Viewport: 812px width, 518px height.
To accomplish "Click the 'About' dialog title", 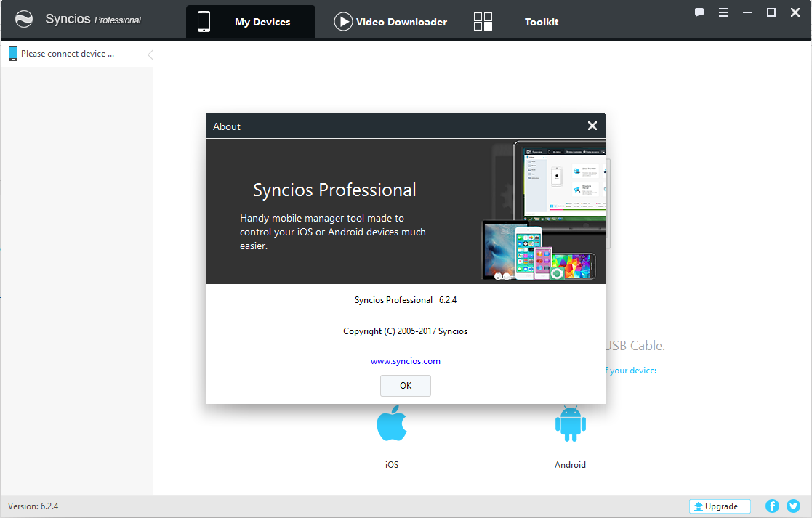I will 227,126.
